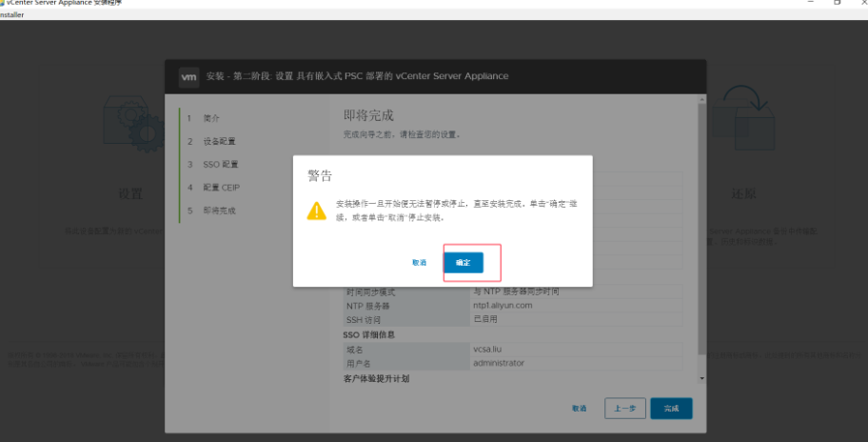Select step 4 配置 CEIP in sidebar

pos(214,188)
